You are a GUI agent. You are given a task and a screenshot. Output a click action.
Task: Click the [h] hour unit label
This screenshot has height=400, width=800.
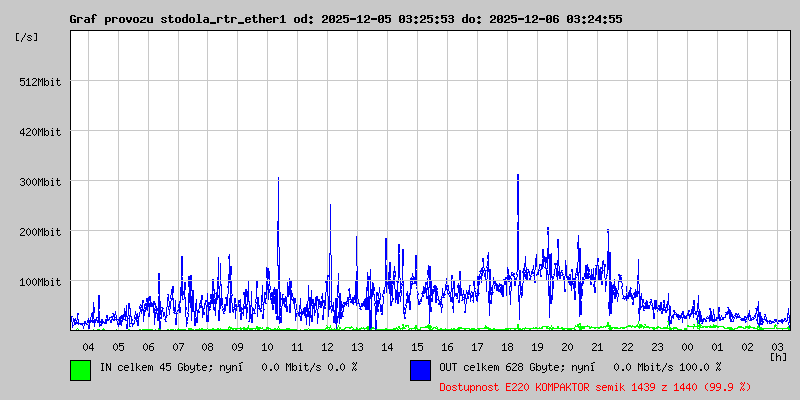pyautogui.click(x=778, y=356)
